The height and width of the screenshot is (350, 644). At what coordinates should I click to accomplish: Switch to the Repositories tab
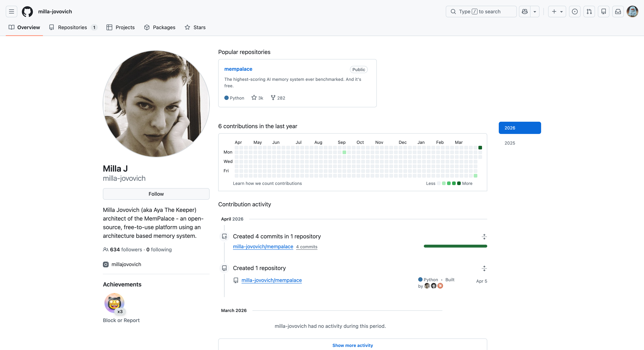72,28
